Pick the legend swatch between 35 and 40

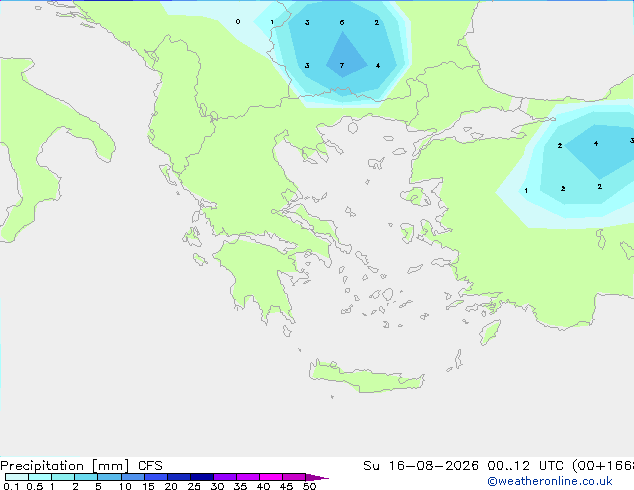point(248,477)
